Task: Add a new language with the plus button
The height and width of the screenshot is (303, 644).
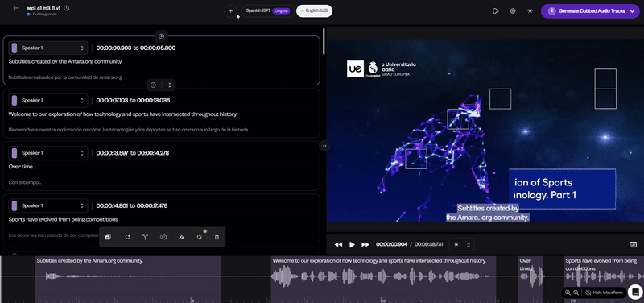Action: (x=231, y=11)
